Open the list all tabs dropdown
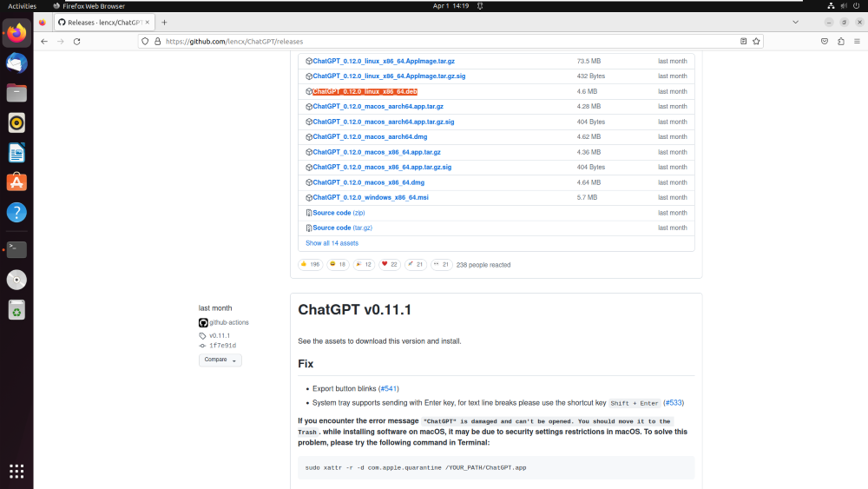Viewport: 868px width, 489px height. pos(795,23)
